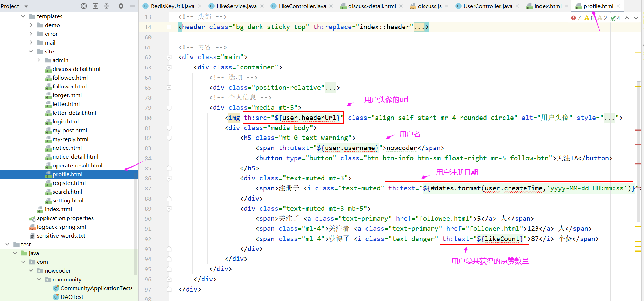Click the Expand All icon in Project toolbar
The height and width of the screenshot is (301, 644).
95,6
